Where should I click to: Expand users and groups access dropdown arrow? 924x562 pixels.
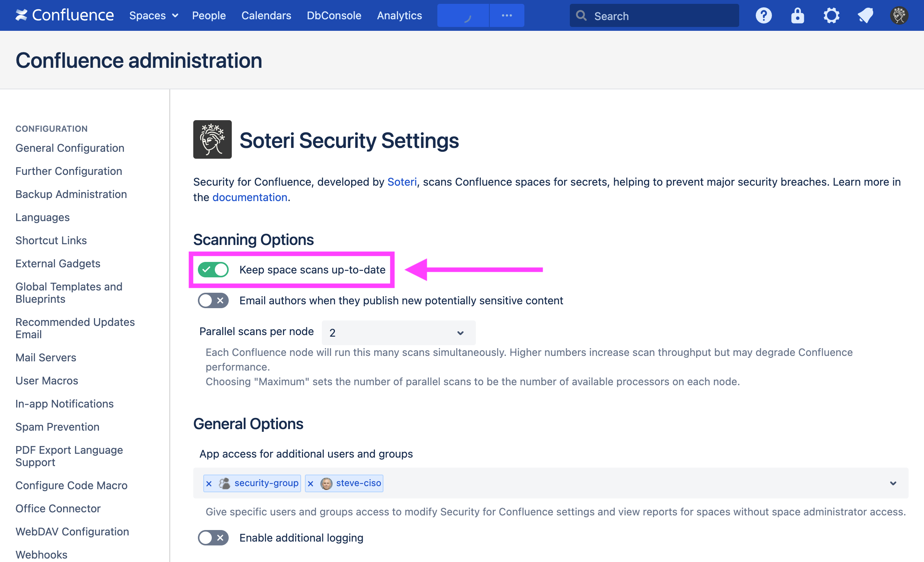(893, 483)
